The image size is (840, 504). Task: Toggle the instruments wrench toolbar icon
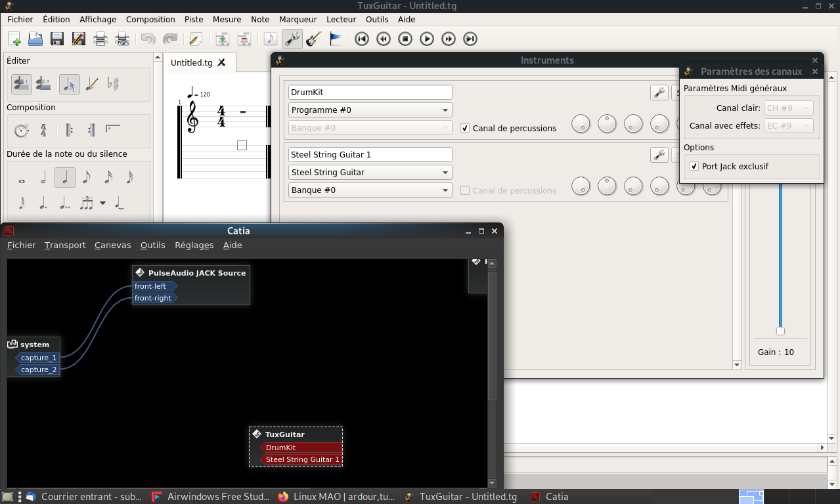click(x=292, y=39)
